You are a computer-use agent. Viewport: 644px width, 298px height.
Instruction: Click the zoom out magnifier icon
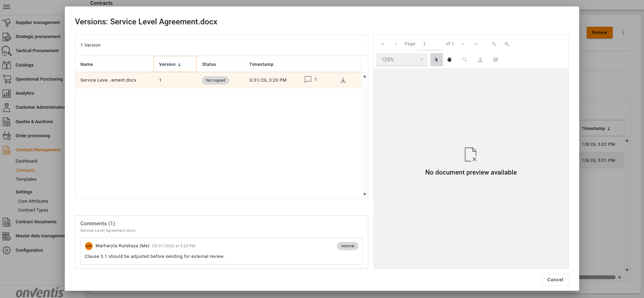494,44
